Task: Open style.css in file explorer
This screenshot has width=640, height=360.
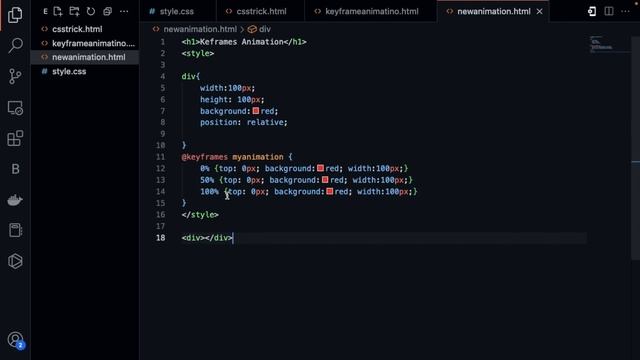Action: [69, 71]
